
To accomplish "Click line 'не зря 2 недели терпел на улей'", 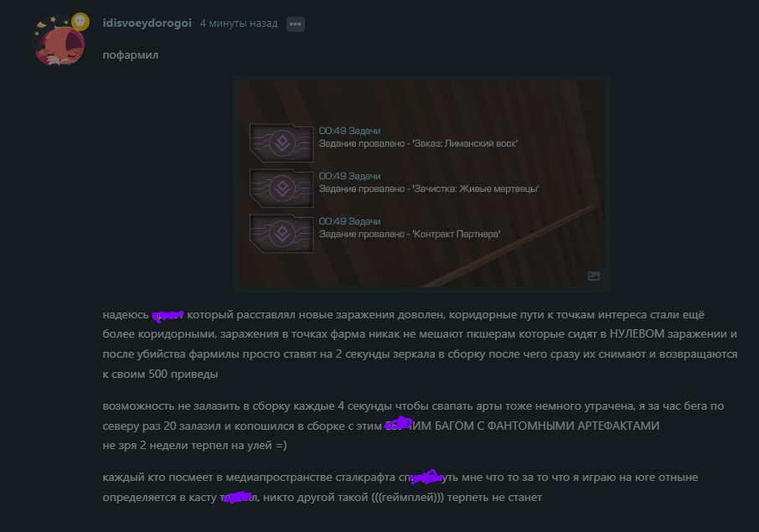I will [x=194, y=446].
